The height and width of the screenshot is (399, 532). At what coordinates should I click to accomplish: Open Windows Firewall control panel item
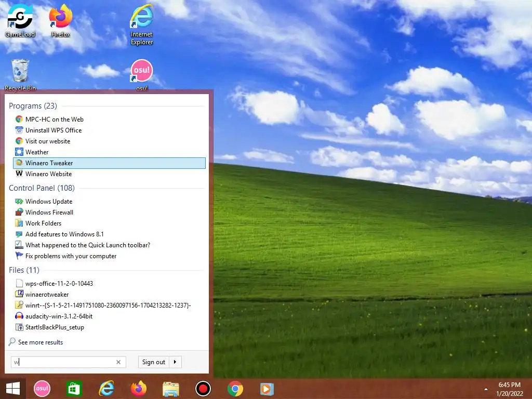[109, 212]
